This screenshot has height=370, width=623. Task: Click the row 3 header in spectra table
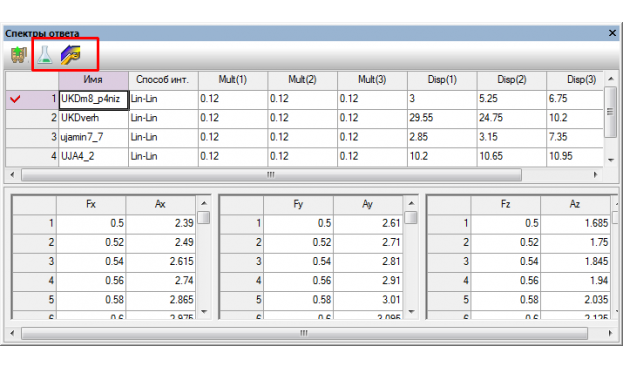(32, 137)
